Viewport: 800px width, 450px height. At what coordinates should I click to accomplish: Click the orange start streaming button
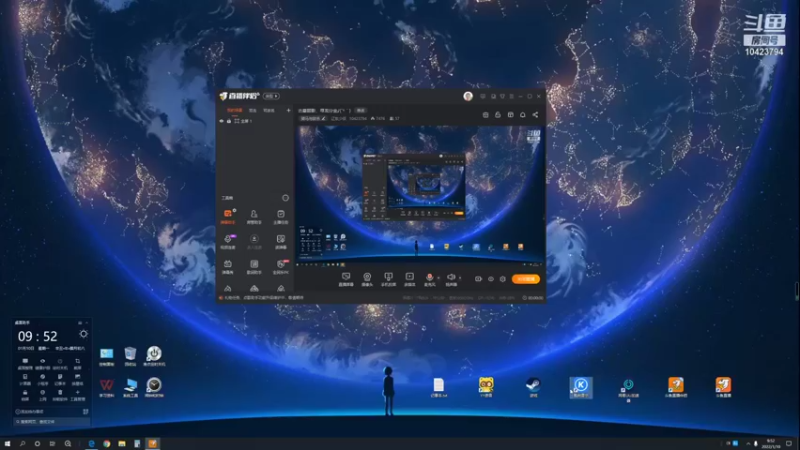pos(526,279)
